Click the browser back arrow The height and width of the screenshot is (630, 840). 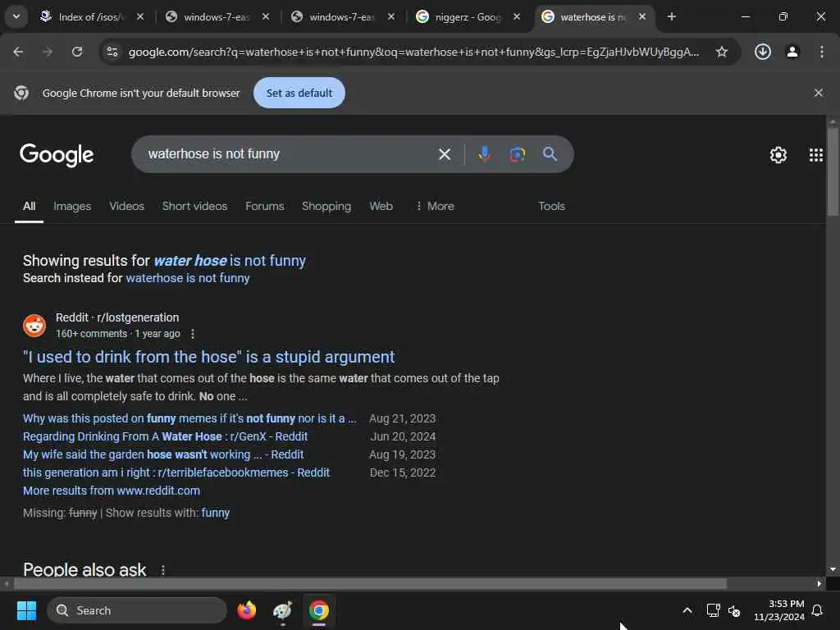click(18, 52)
